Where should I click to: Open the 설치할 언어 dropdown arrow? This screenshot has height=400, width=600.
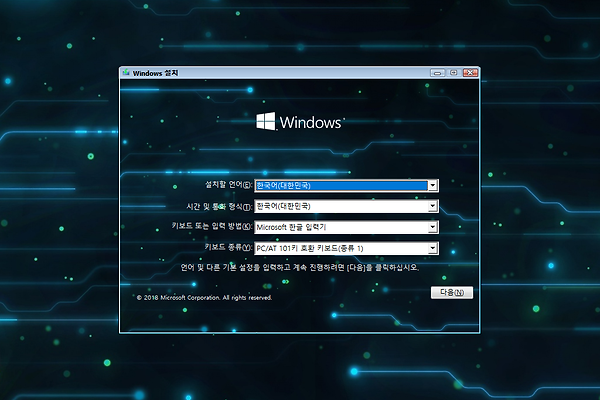pyautogui.click(x=432, y=185)
